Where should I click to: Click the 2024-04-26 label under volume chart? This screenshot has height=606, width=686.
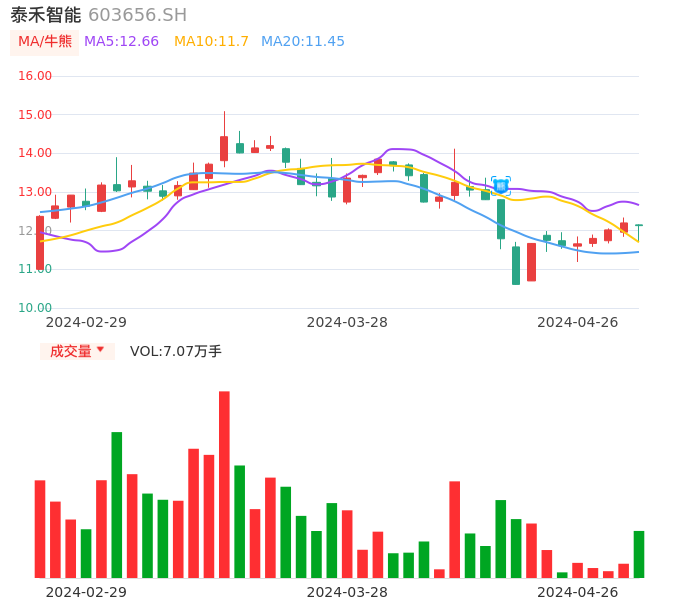(x=577, y=592)
